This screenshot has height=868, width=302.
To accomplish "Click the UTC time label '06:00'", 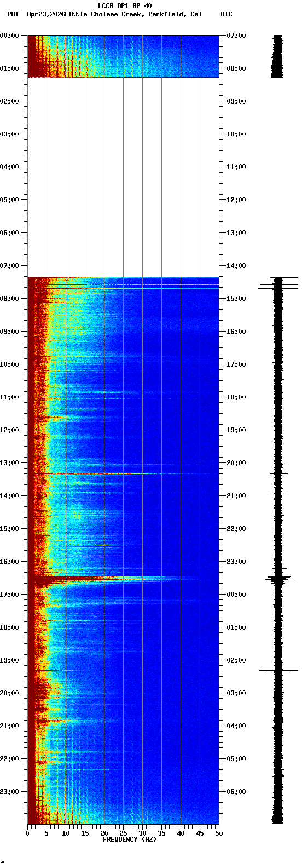I will coord(236,792).
